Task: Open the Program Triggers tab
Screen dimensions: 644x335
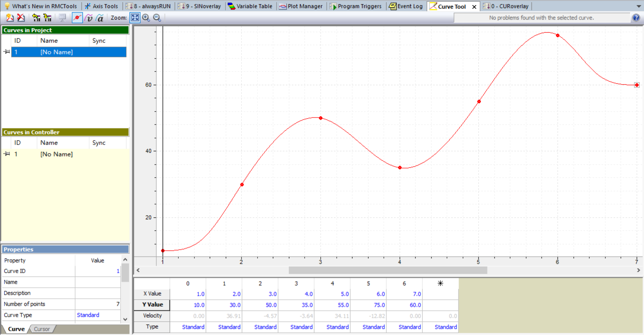Action: tap(355, 6)
